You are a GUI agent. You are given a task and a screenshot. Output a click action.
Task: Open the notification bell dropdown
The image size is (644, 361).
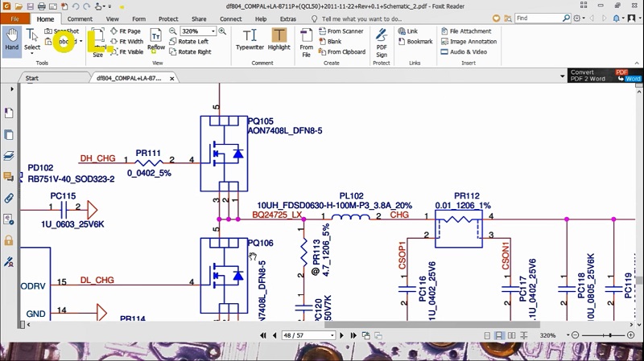tap(618, 18)
